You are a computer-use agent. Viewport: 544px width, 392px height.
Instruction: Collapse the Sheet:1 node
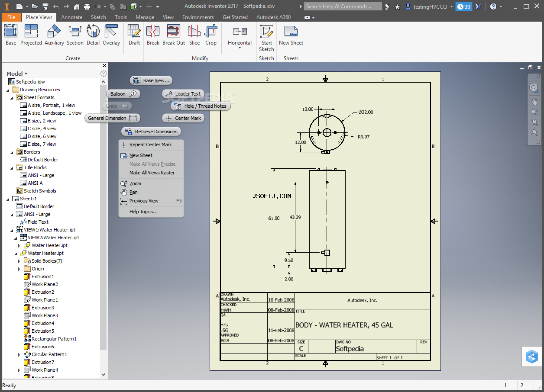point(8,199)
